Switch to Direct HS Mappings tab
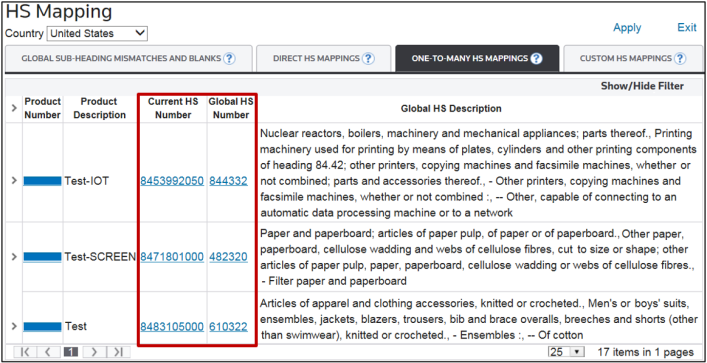Image resolution: width=707 pixels, height=363 pixels. (324, 59)
